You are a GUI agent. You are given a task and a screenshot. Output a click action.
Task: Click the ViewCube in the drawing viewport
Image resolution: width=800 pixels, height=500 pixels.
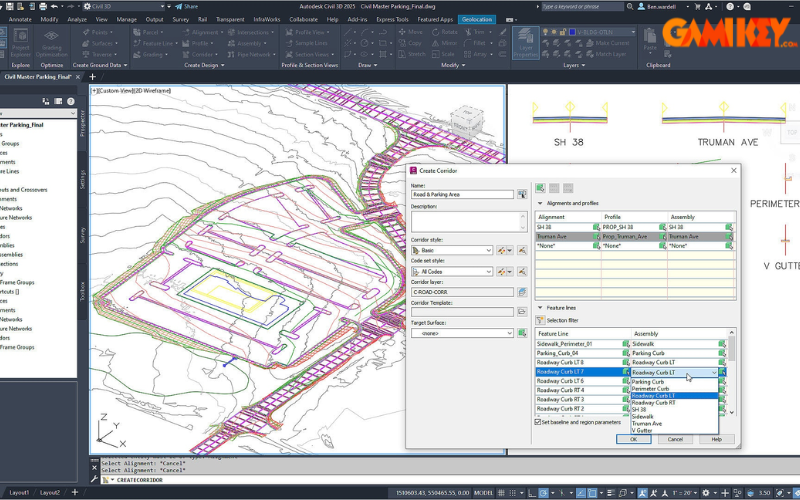466,121
